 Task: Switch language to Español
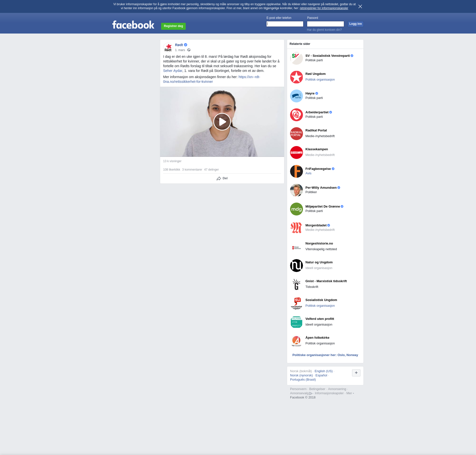(321, 375)
